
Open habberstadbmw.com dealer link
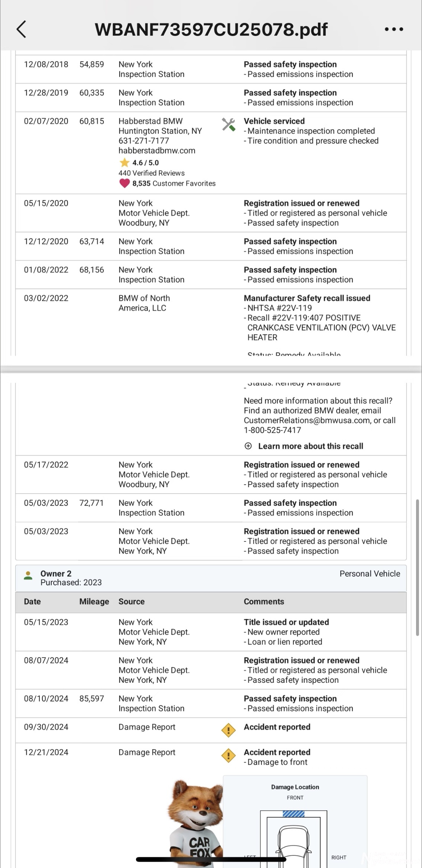pyautogui.click(x=157, y=151)
